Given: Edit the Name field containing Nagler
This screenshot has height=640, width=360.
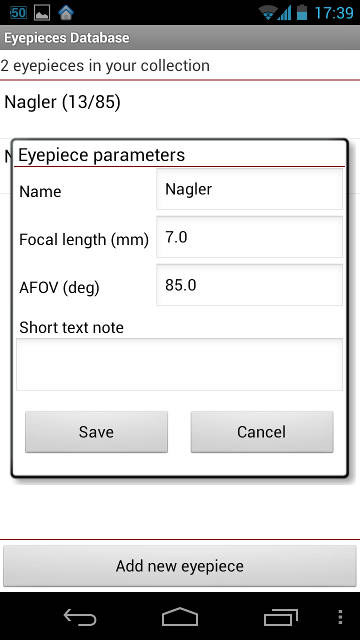Looking at the screenshot, I should (x=249, y=189).
